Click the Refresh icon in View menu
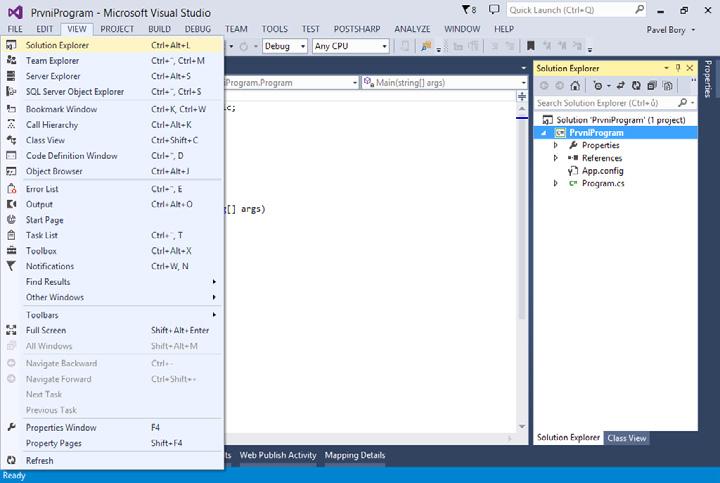The width and height of the screenshot is (720, 483). [x=11, y=460]
